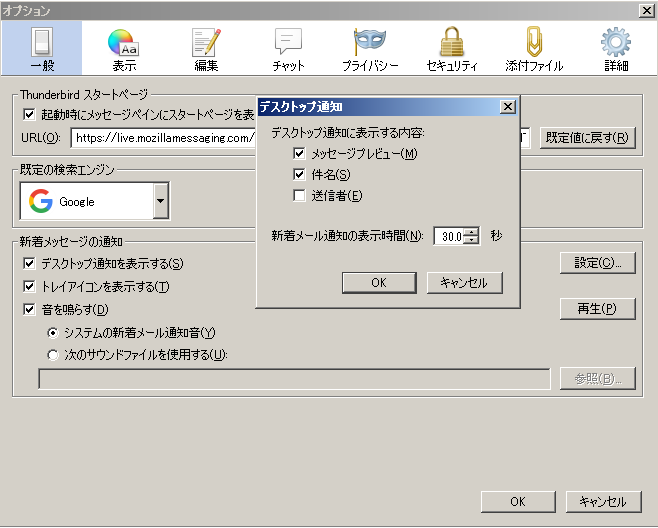Click キャンセル in the デスクトップ通知 dialog
Screen dimensions: 658x528
(x=464, y=283)
